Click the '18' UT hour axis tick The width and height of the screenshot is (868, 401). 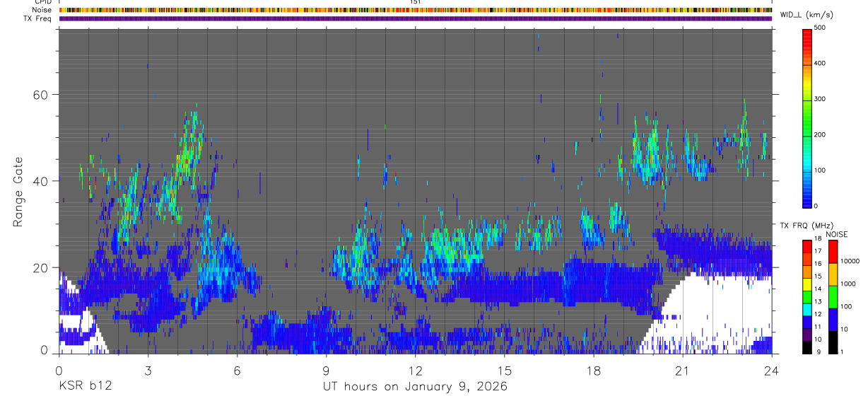pyautogui.click(x=594, y=369)
